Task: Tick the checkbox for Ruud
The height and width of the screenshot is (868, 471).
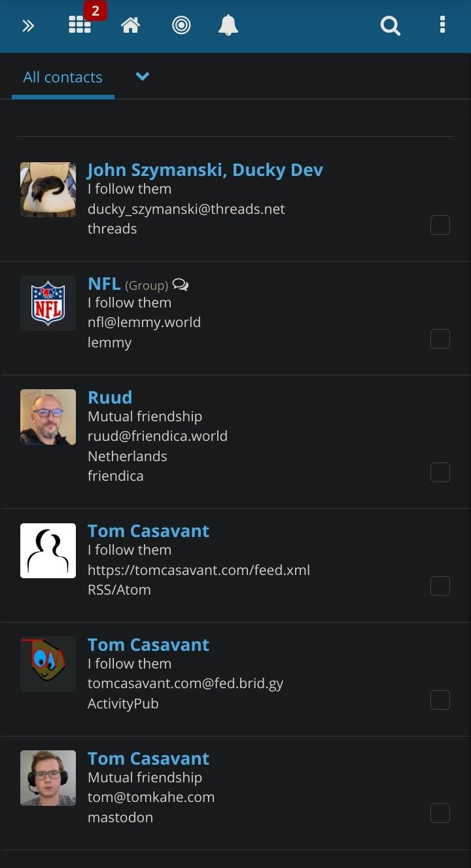Action: click(440, 472)
